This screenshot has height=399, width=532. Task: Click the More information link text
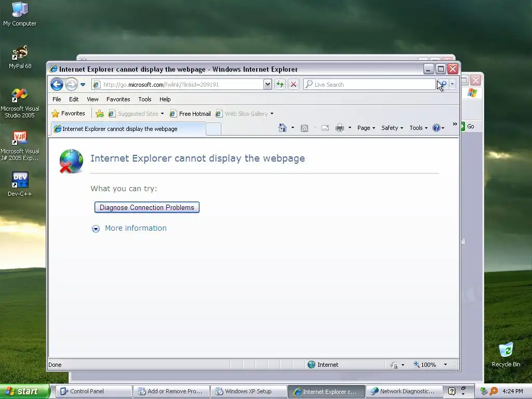(x=136, y=228)
